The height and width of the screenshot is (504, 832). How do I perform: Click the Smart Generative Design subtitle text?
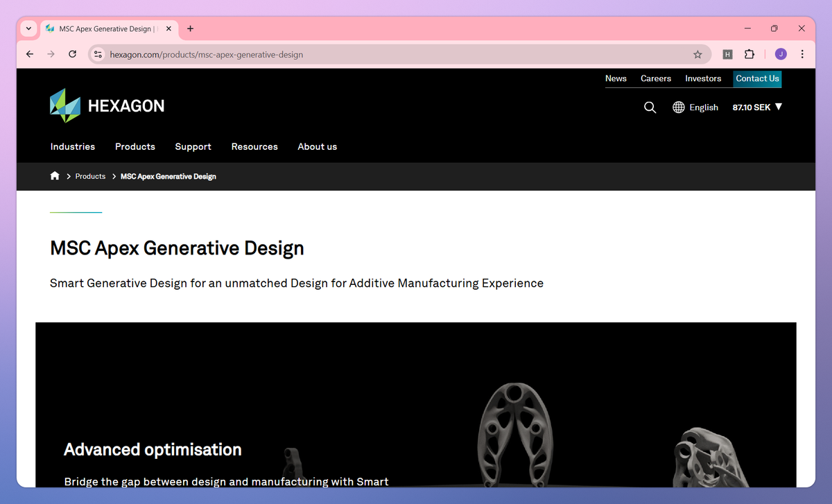pos(297,283)
